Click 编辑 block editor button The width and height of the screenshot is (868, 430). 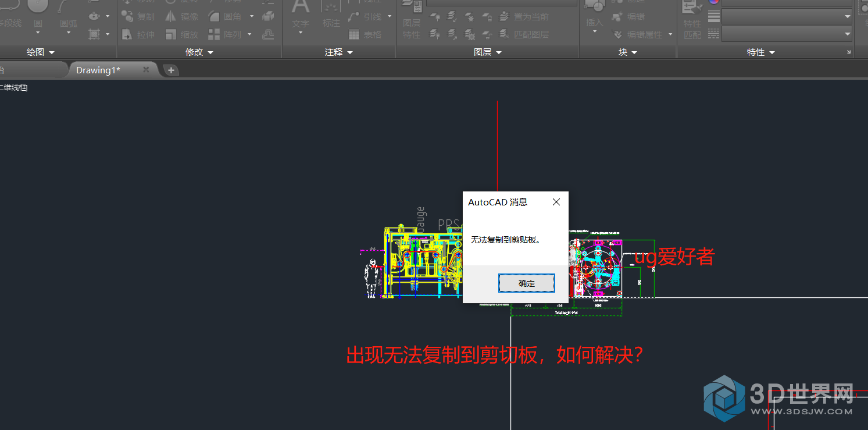tap(628, 17)
